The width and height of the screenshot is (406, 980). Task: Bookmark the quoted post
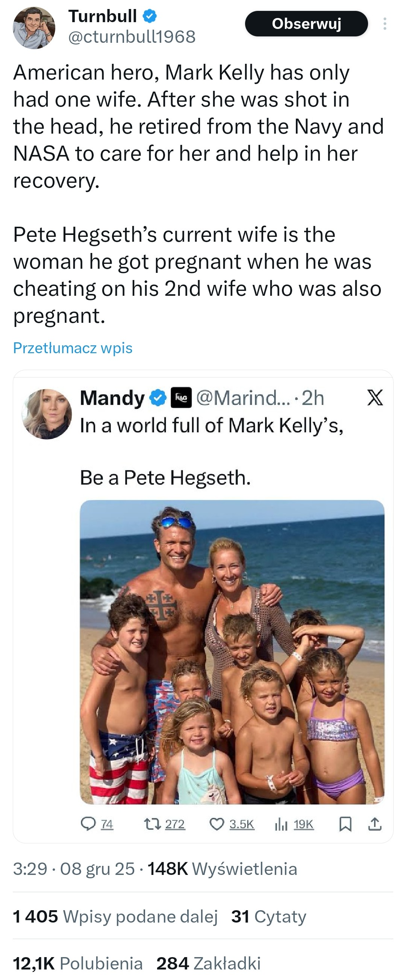(x=345, y=824)
